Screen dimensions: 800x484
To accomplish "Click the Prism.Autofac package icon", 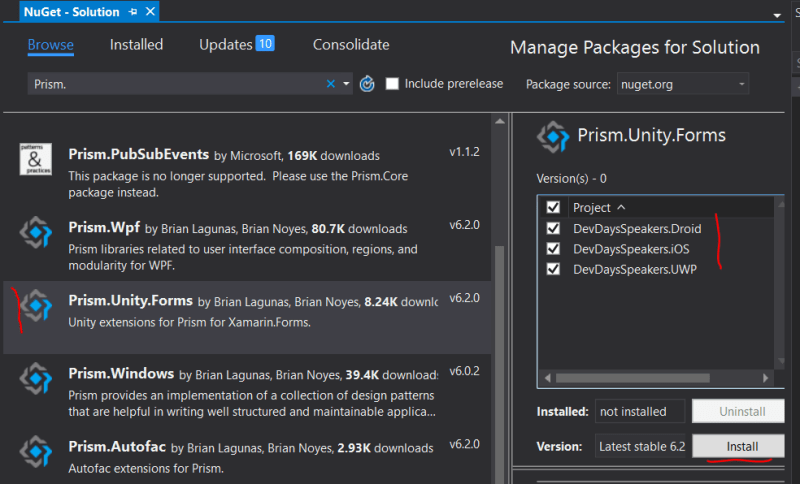I will [36, 451].
